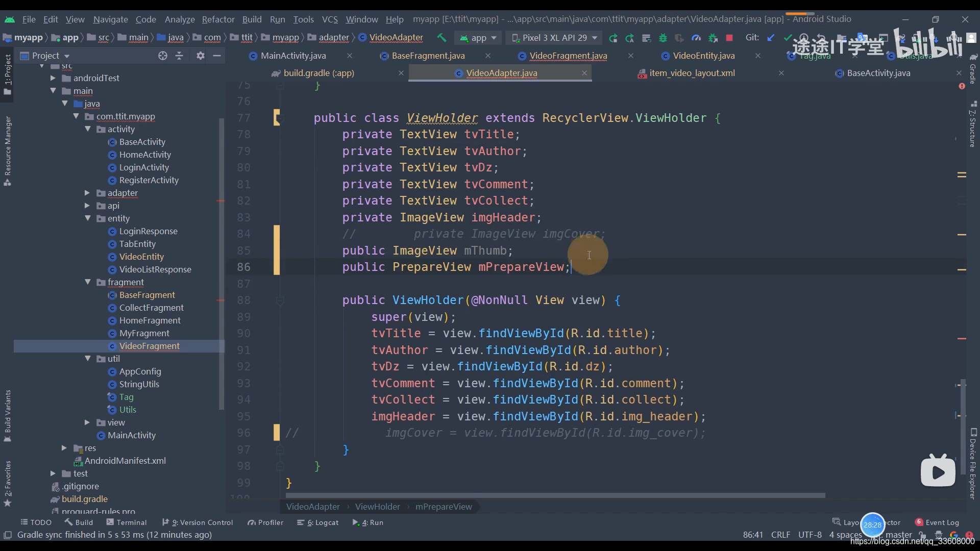The height and width of the screenshot is (551, 980).
Task: Expand the androidTest folder
Action: 53,78
